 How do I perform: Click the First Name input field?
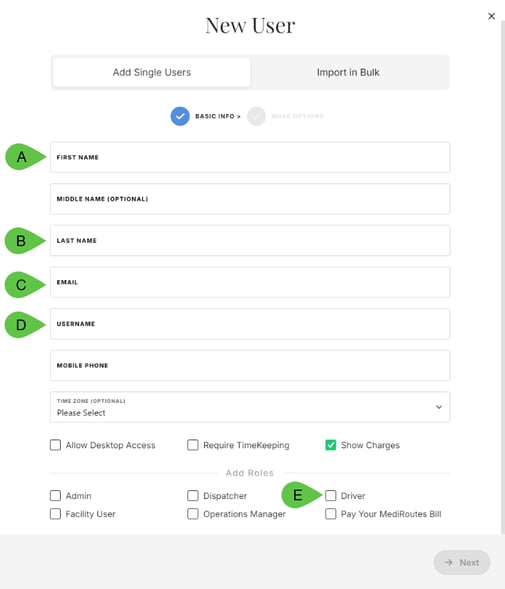[x=250, y=157]
